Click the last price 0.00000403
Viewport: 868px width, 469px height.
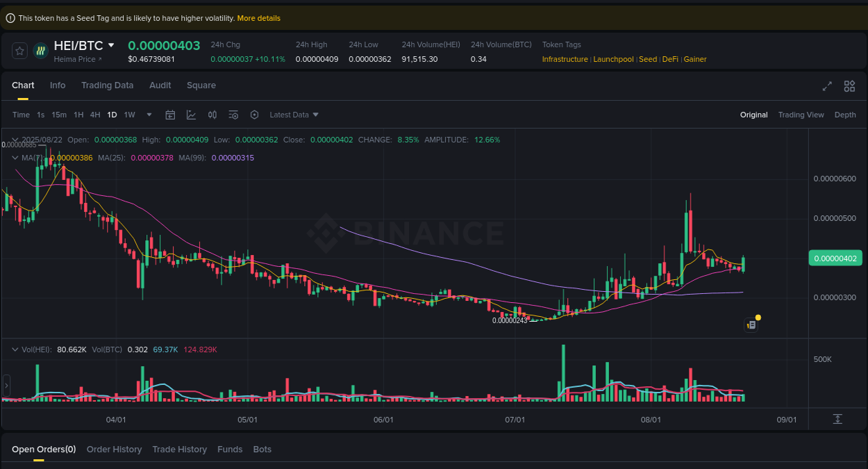coord(164,46)
